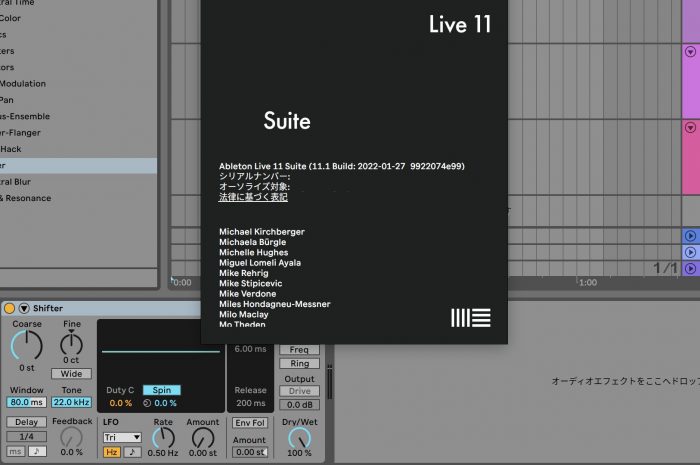The image size is (700, 465).
Task: Open the legal notices link in About dialog
Action: tap(253, 197)
